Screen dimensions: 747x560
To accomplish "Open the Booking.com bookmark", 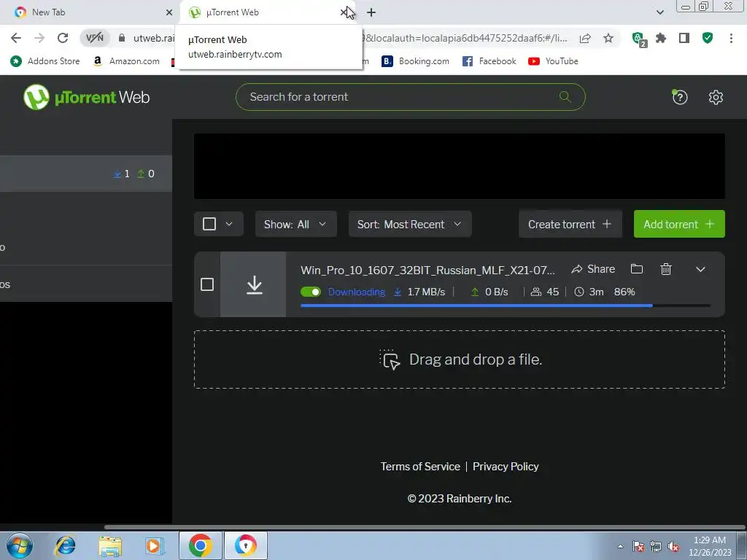I will click(x=415, y=61).
